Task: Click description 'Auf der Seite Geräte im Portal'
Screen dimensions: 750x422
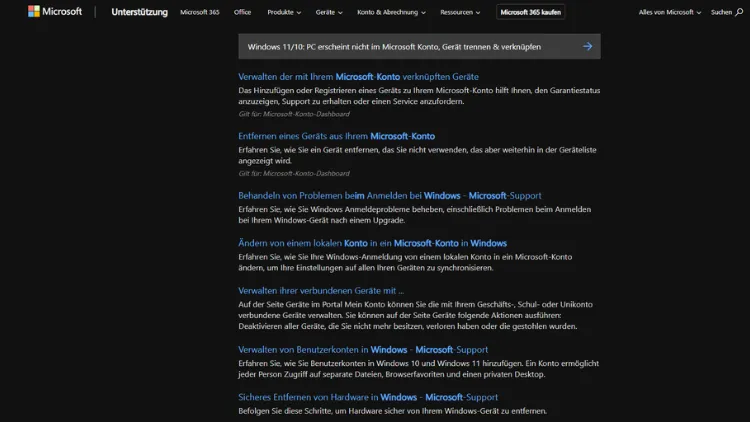Action: pyautogui.click(x=415, y=315)
